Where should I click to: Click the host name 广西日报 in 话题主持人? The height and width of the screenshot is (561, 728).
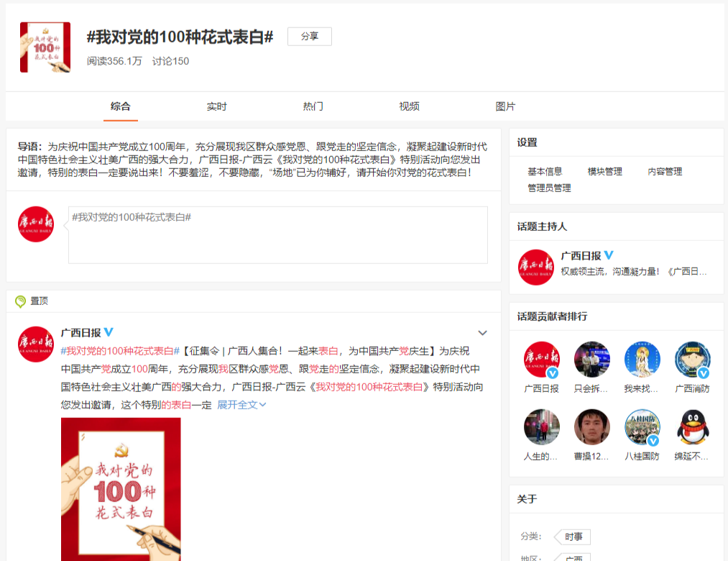point(581,255)
